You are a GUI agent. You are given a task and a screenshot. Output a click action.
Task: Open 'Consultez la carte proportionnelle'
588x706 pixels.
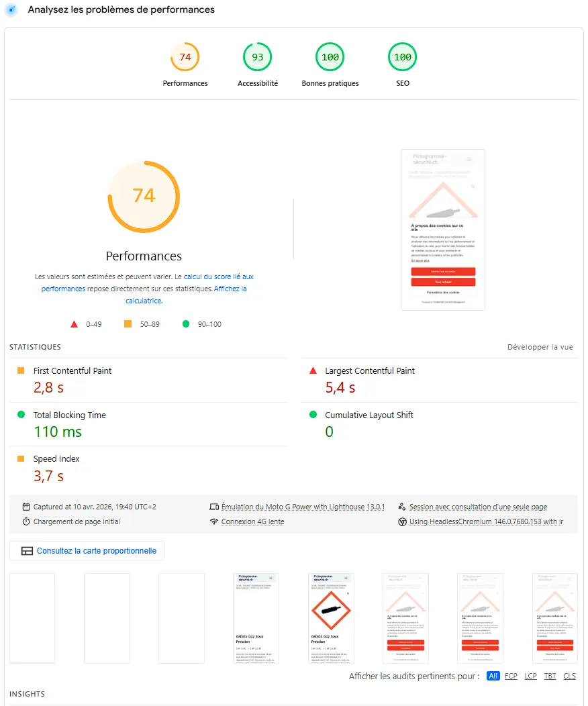coord(87,550)
